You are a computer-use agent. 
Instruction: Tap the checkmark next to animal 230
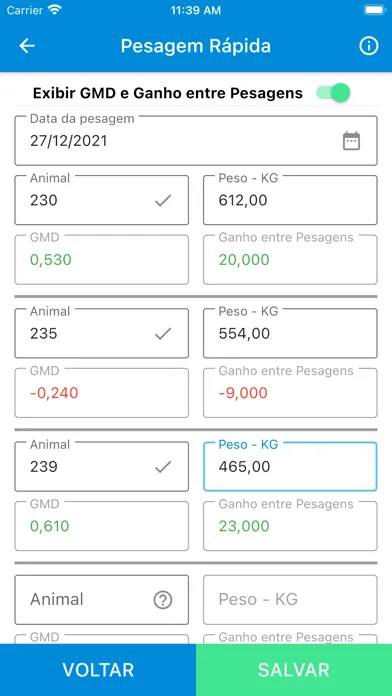pos(163,201)
